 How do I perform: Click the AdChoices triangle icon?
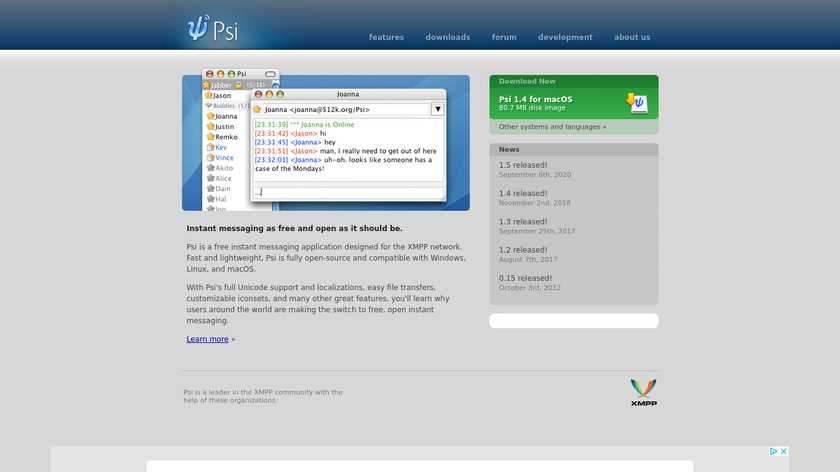[x=774, y=451]
